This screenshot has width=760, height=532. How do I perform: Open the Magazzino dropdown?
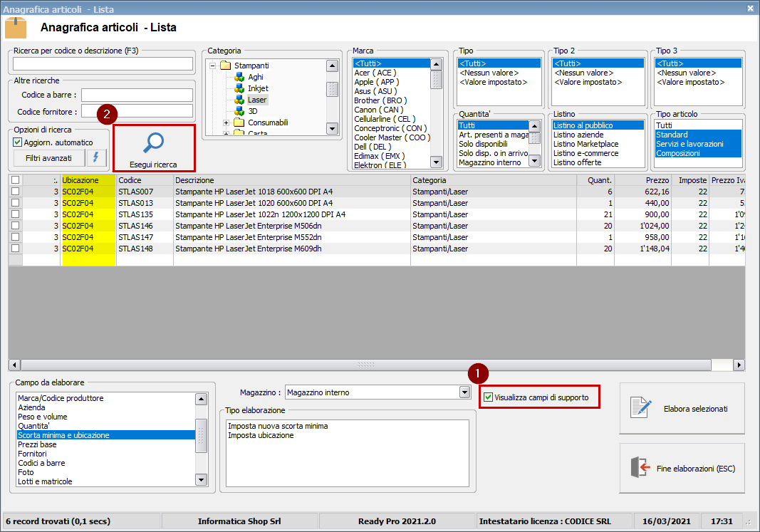coord(465,392)
